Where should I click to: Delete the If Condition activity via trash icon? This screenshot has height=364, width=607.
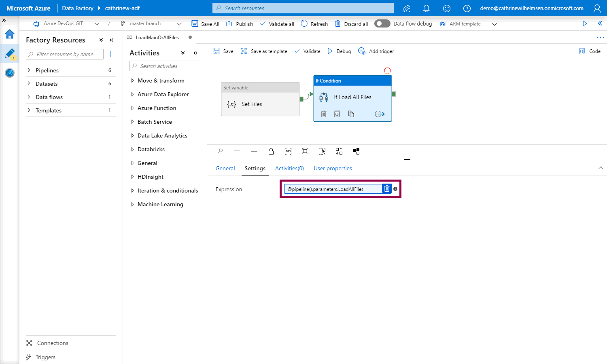tap(324, 114)
